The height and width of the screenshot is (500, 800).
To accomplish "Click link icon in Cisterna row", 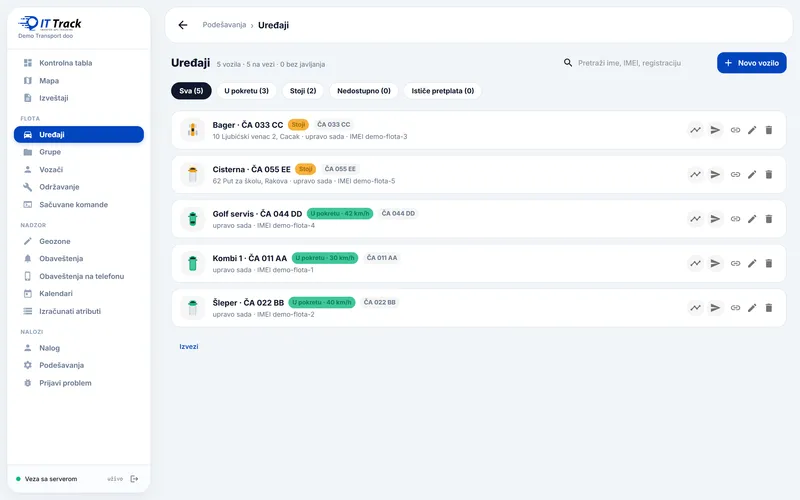I will tap(735, 174).
